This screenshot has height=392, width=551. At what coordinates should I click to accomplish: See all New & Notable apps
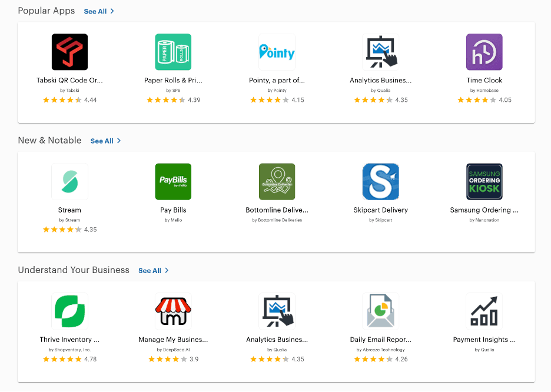click(105, 141)
